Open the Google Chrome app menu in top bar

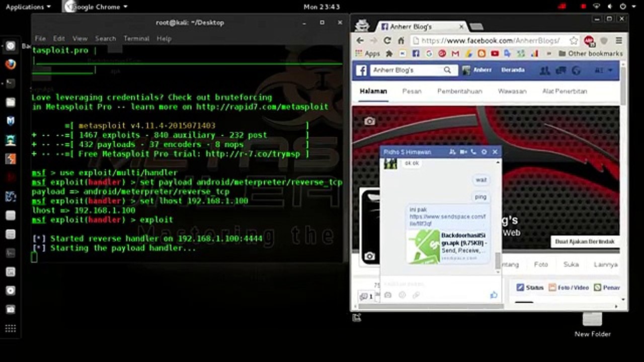tap(96, 7)
